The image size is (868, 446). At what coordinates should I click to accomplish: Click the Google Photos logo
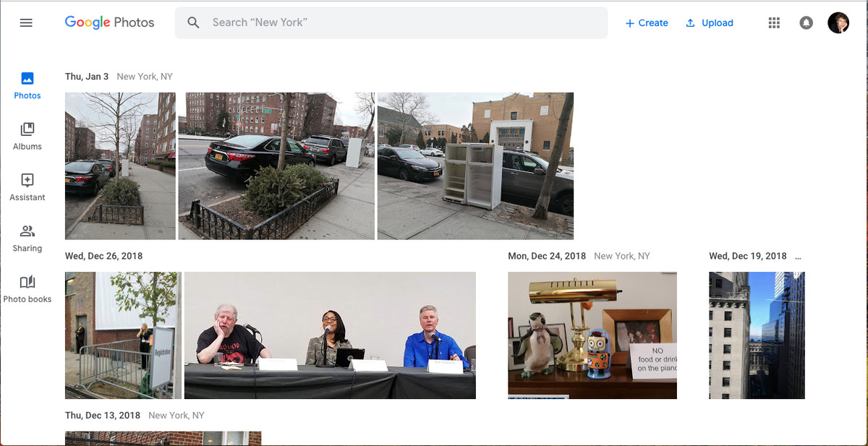(x=109, y=22)
